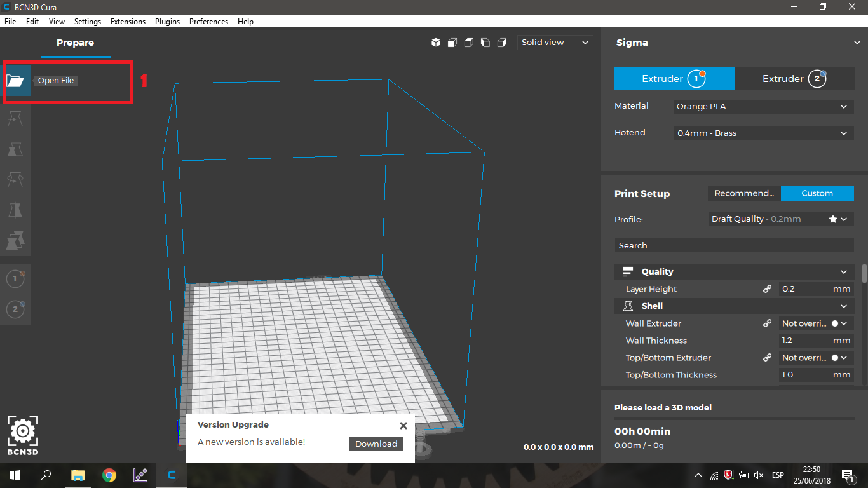This screenshot has height=488, width=868.
Task: Click the link icon beside Wall Extruder
Action: [x=767, y=323]
